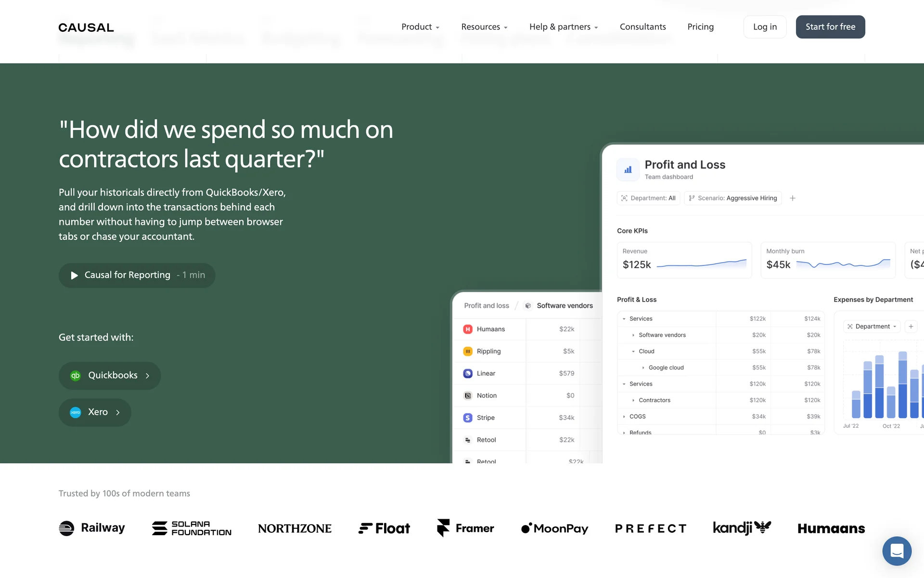Open the chat support bubble icon
924x578 pixels.
[897, 551]
